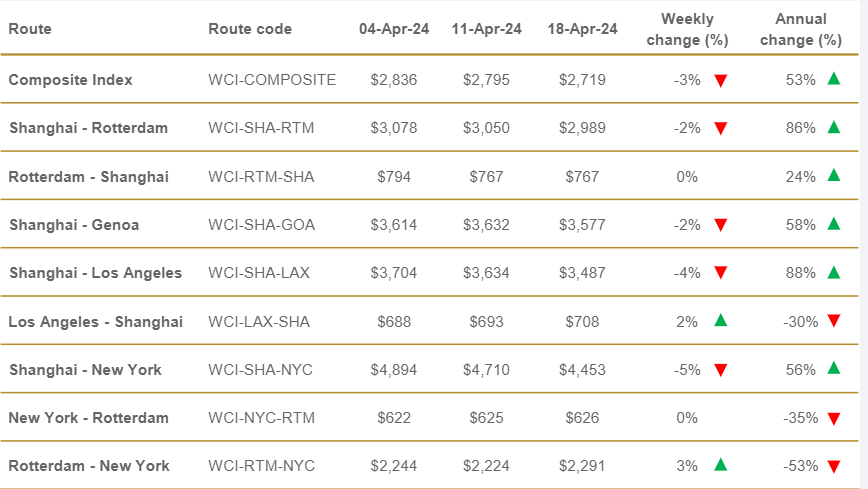Screen dimensions: 868x489
Task: Click the WCI-SHA-GOA route code
Action: pyautogui.click(x=261, y=225)
